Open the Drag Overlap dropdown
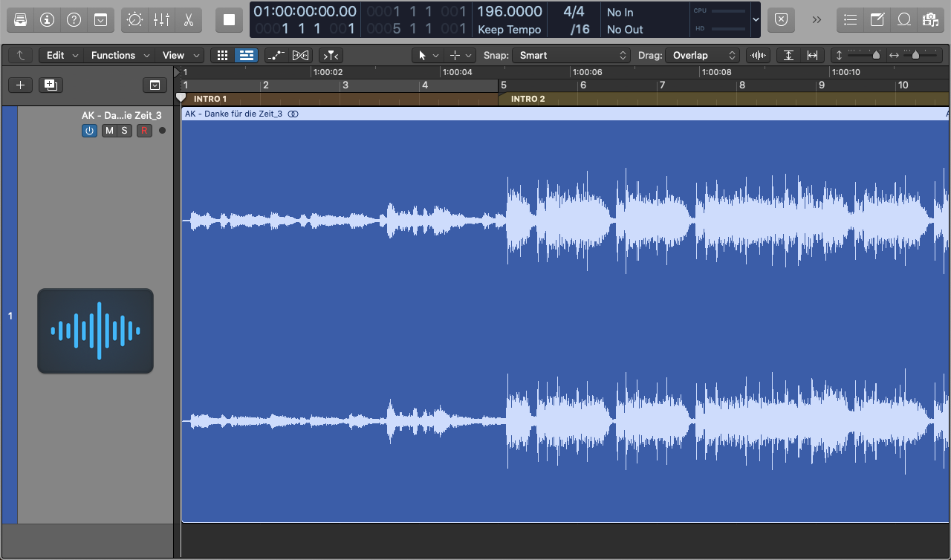Viewport: 951px width, 560px height. click(x=703, y=55)
